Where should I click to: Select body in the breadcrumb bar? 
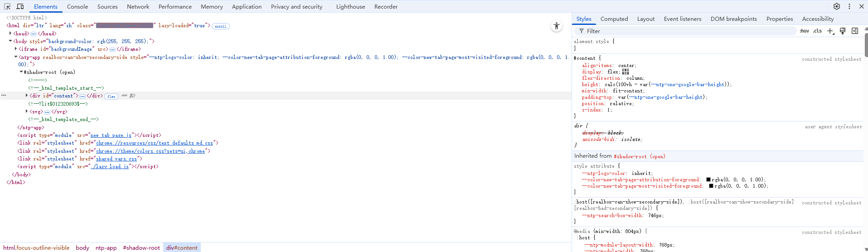coord(82,247)
